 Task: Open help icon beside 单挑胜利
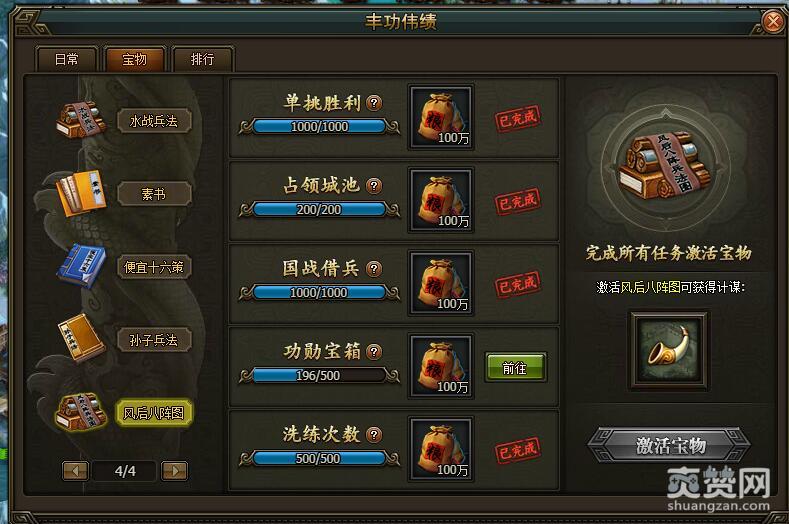pyautogui.click(x=373, y=103)
